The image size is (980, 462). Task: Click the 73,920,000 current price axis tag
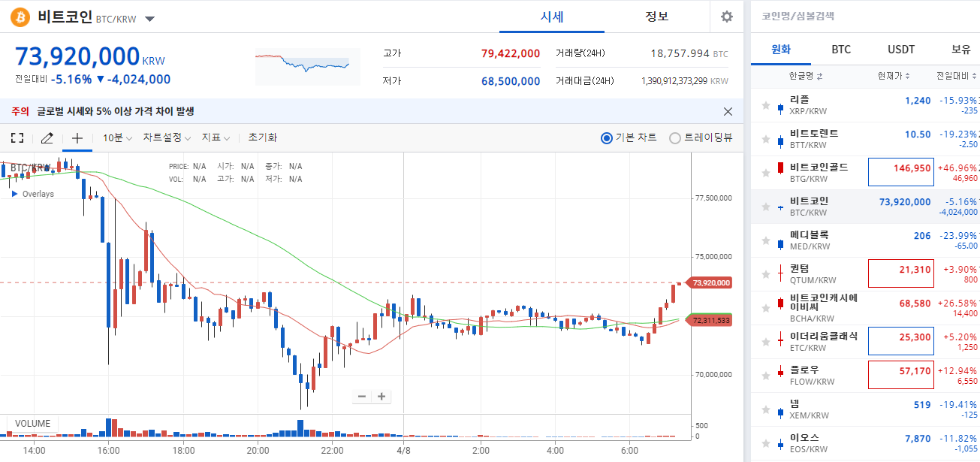tap(709, 282)
